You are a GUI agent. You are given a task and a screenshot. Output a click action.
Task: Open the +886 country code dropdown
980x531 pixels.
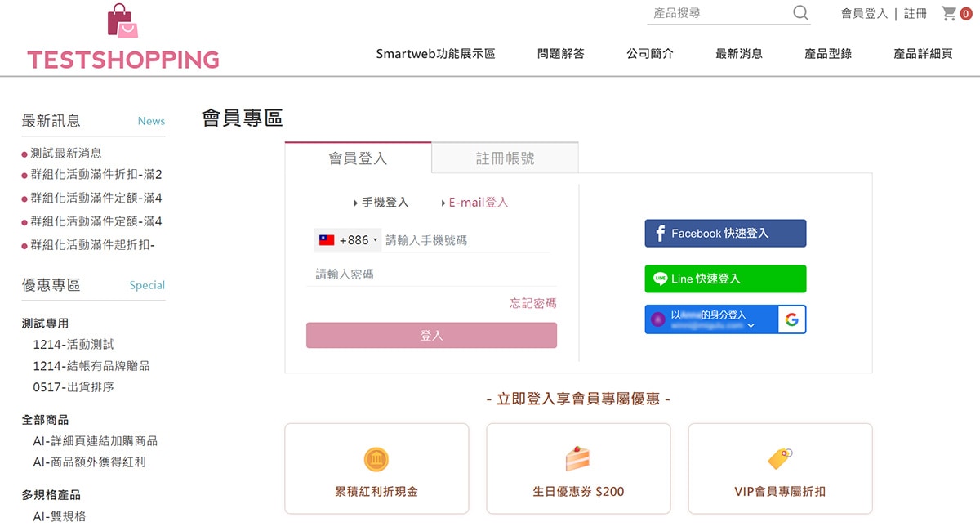click(x=347, y=240)
